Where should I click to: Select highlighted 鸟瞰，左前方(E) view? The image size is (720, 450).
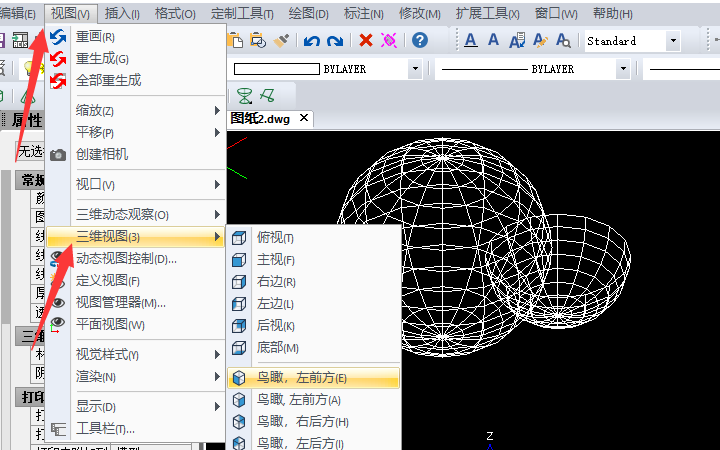click(314, 378)
